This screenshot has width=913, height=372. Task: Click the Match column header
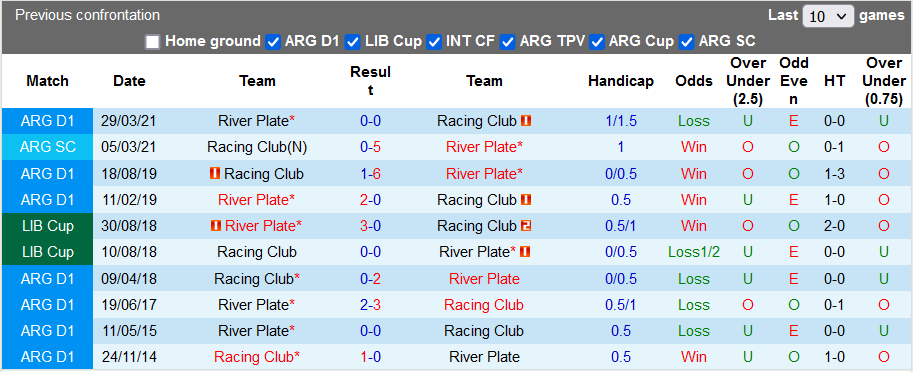point(47,81)
